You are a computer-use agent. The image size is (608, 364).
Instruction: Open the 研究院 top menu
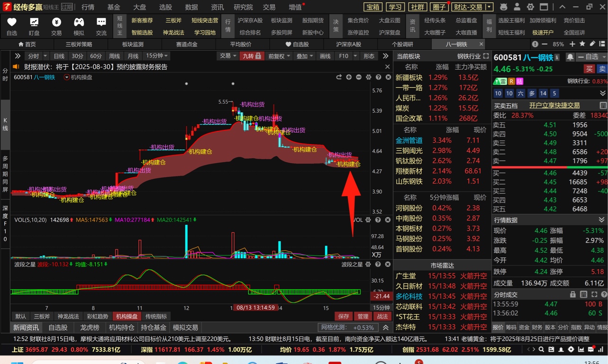pos(243,7)
